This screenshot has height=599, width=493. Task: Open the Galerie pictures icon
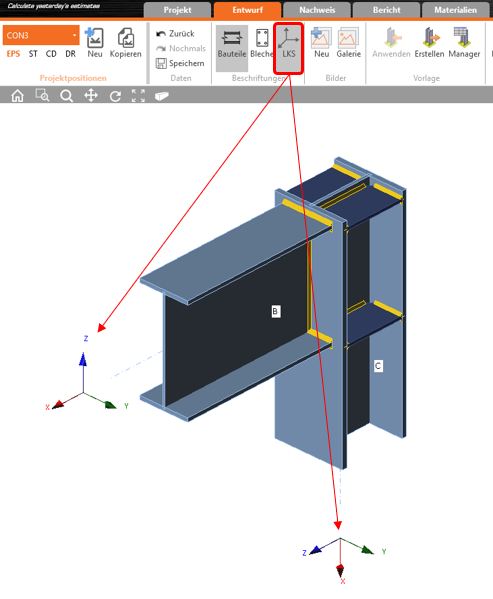[x=348, y=42]
